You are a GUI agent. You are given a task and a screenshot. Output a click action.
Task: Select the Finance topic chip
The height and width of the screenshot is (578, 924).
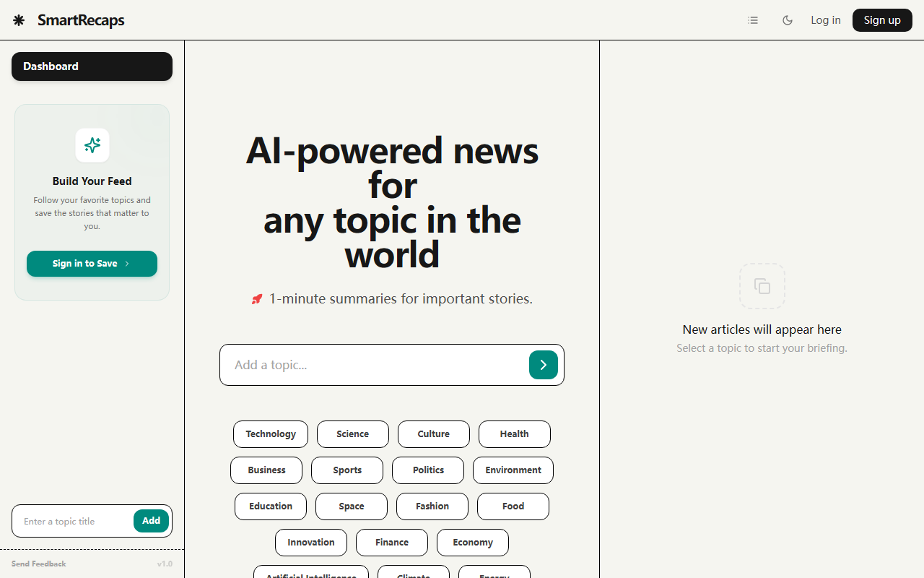point(392,543)
